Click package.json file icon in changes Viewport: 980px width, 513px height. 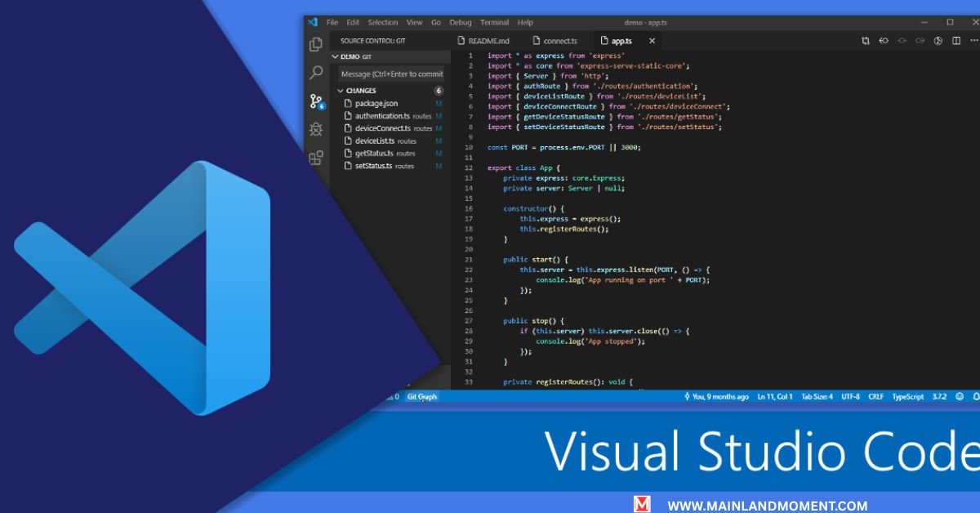coord(348,104)
